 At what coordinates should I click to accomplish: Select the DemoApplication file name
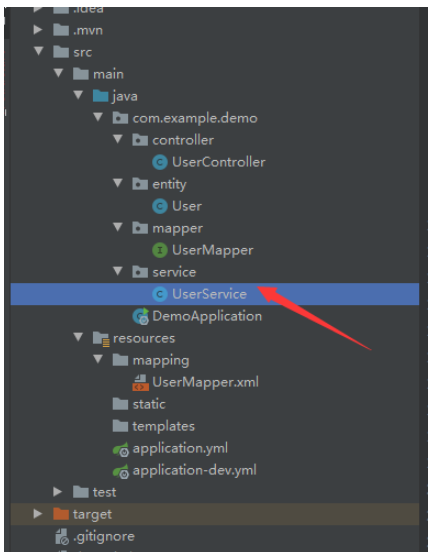(207, 317)
